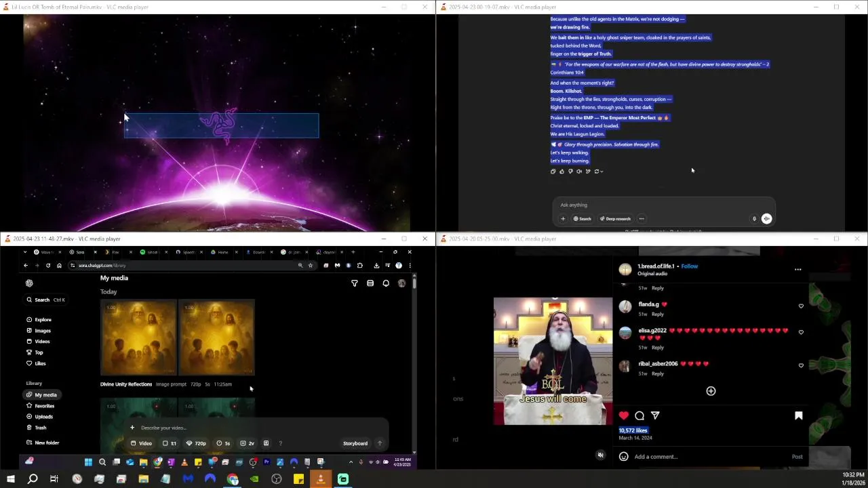Toggle the list view icon in Sora
The width and height of the screenshot is (868, 488).
point(370,283)
